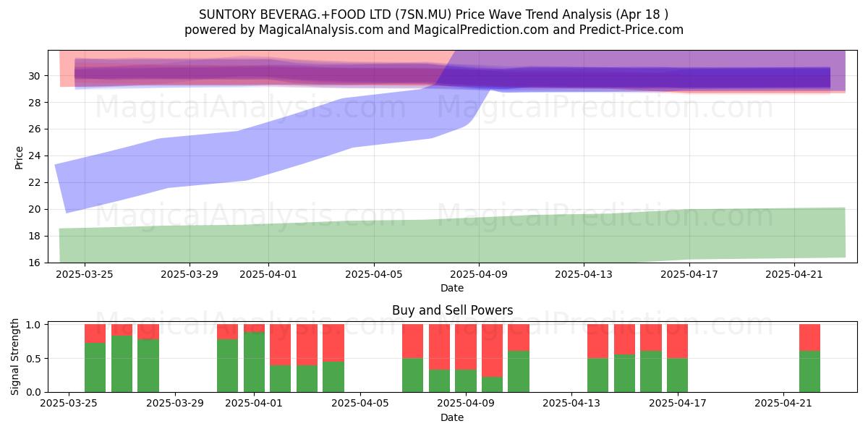Click '2025-04-13' on the price chart date axis
Image resolution: width=868 pixels, height=434 pixels.
tap(584, 274)
